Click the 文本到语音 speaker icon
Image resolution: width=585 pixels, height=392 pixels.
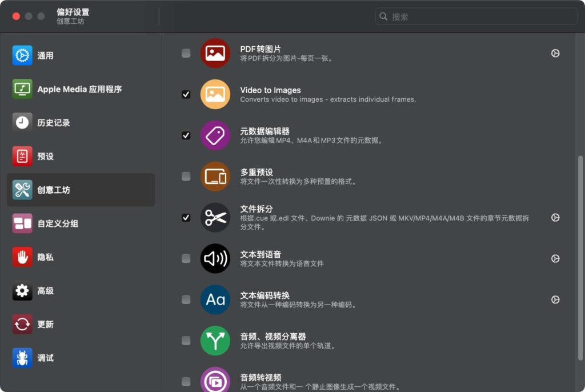point(215,258)
